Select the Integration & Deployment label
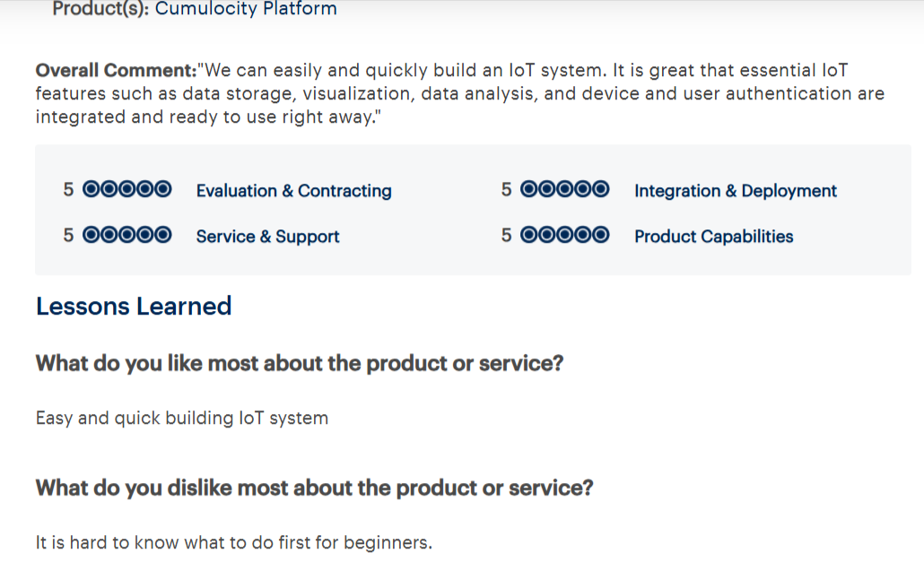This screenshot has height=562, width=924. coord(736,191)
